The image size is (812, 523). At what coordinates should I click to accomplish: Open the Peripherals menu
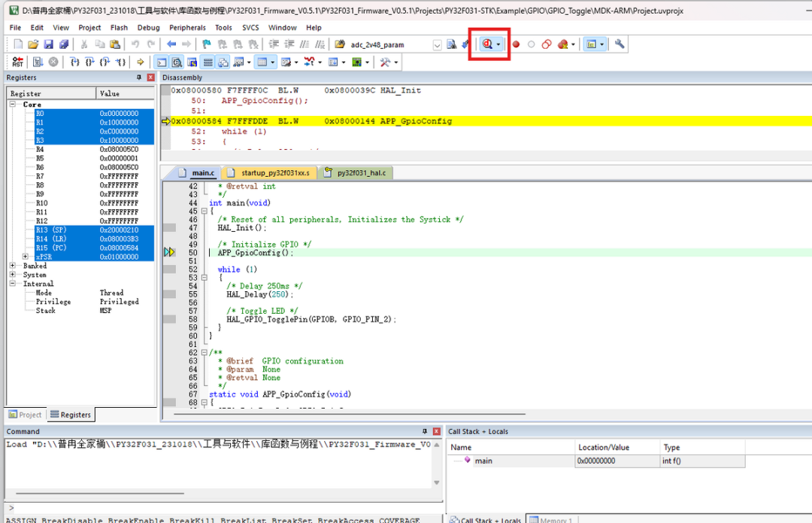coord(187,28)
